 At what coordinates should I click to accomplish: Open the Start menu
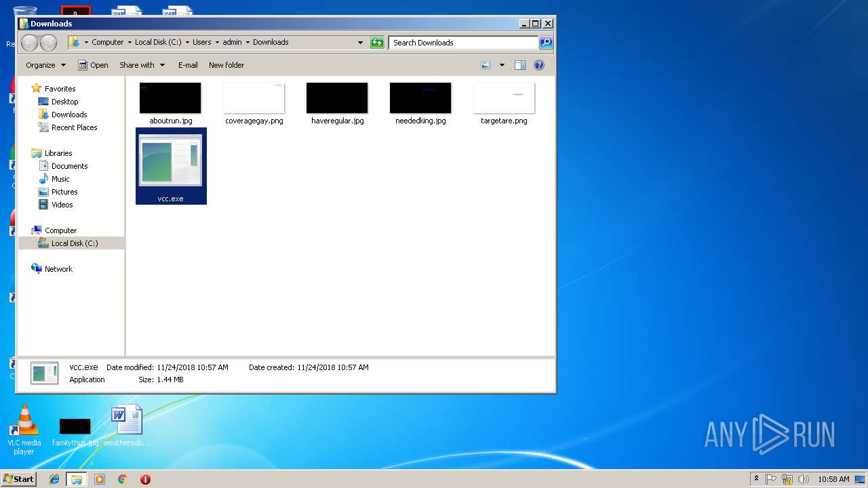point(19,479)
